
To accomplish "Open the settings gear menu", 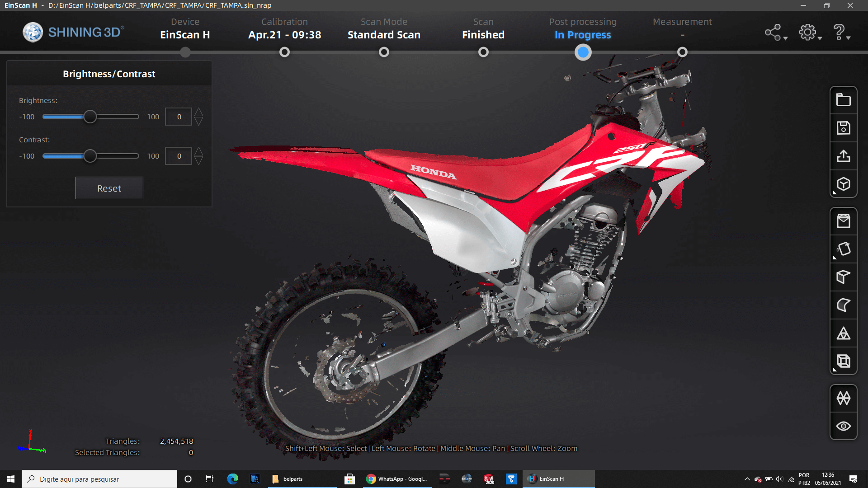I will (x=810, y=33).
